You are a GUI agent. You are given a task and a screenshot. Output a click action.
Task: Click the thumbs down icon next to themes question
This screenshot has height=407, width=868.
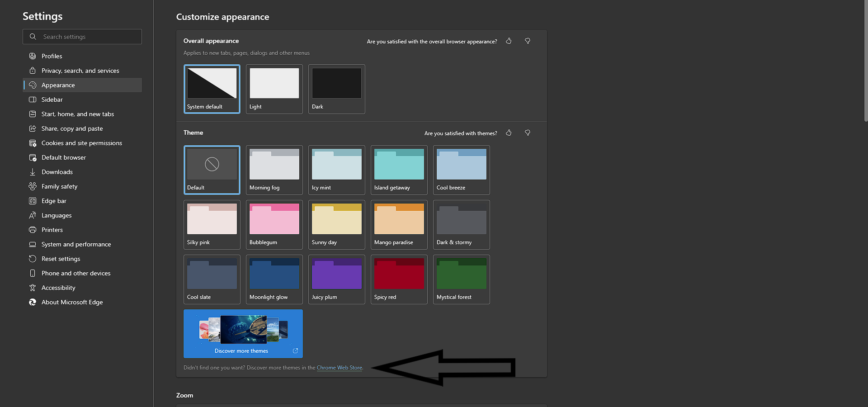pyautogui.click(x=527, y=133)
